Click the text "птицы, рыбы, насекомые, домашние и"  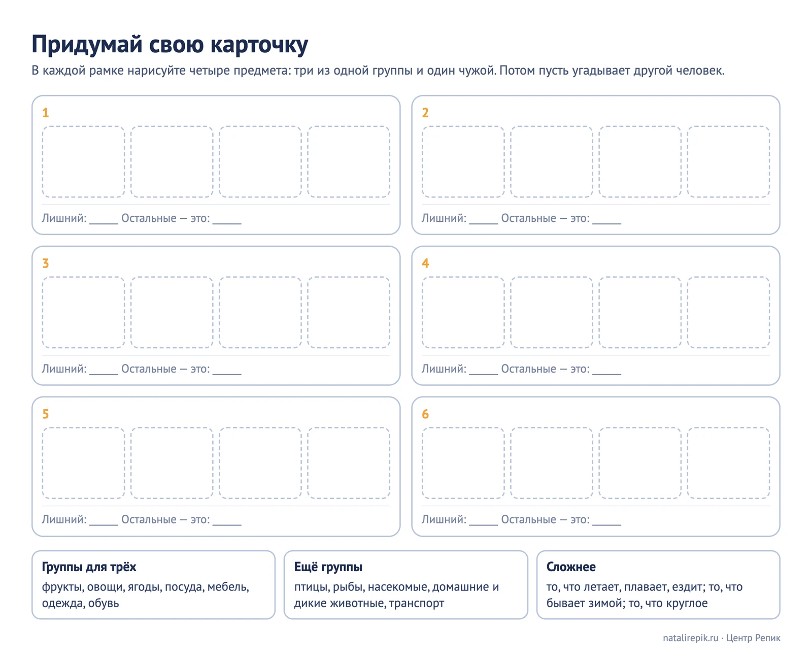click(x=397, y=587)
